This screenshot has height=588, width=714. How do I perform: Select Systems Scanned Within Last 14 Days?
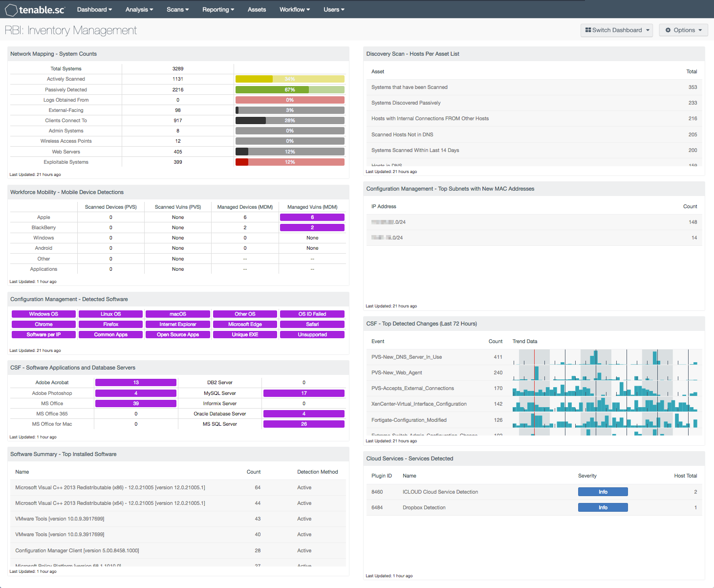[534, 150]
